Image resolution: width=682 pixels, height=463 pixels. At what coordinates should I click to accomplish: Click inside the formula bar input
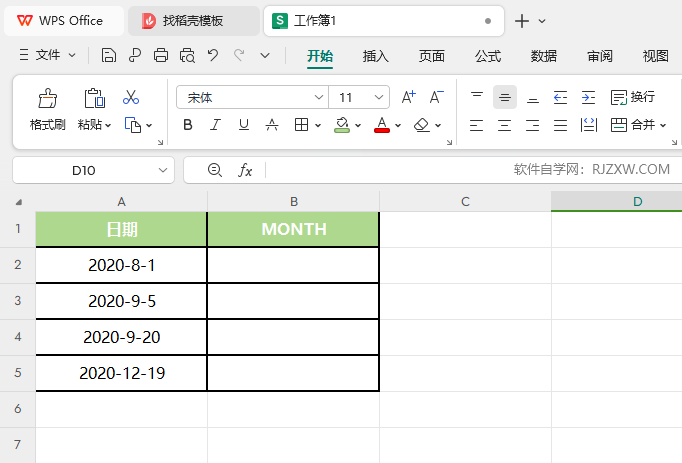coord(473,170)
